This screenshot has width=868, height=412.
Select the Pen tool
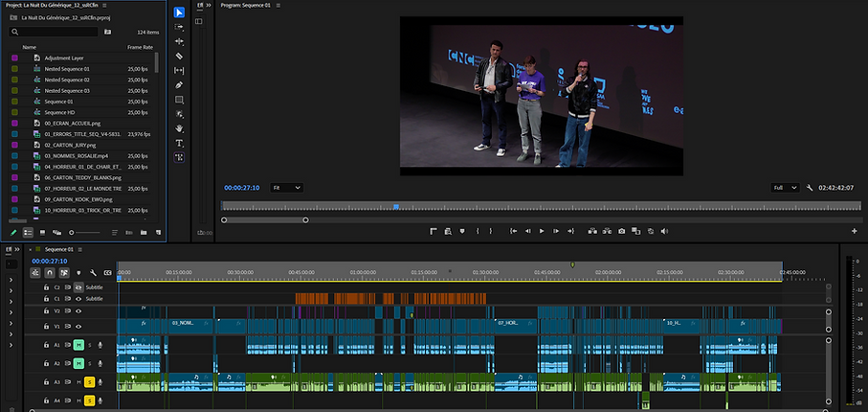(x=179, y=85)
